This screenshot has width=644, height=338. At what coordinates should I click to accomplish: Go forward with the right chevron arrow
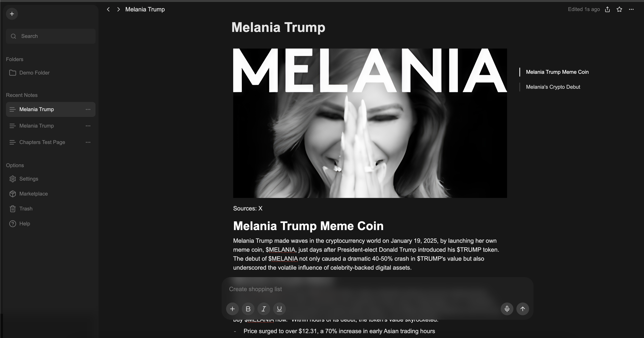(x=118, y=9)
